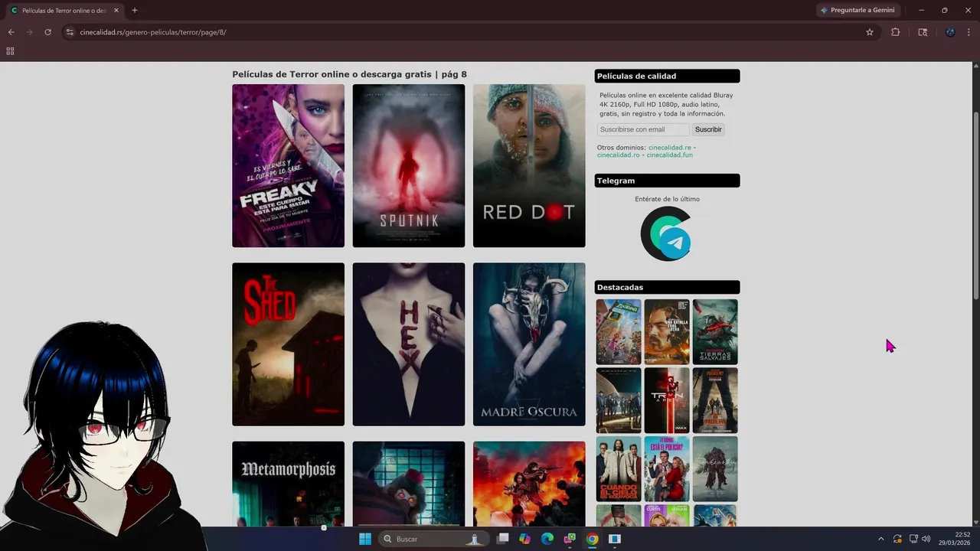980x551 pixels.
Task: Open the pink monitor app on taskbar
Action: click(570, 539)
